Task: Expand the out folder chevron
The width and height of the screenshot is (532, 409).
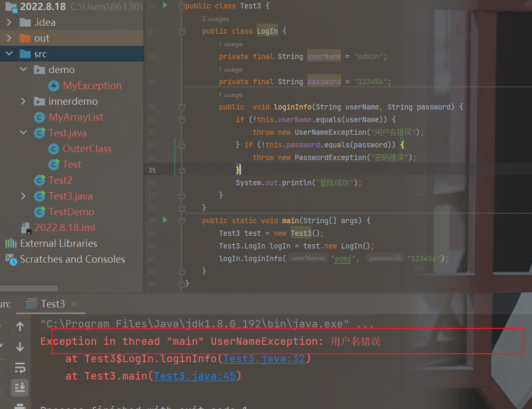Action: tap(9, 38)
